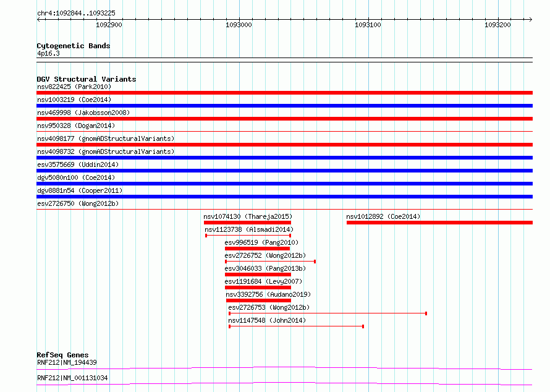Click the 4p16.3 band label
The height and width of the screenshot is (392, 550).
48,53
